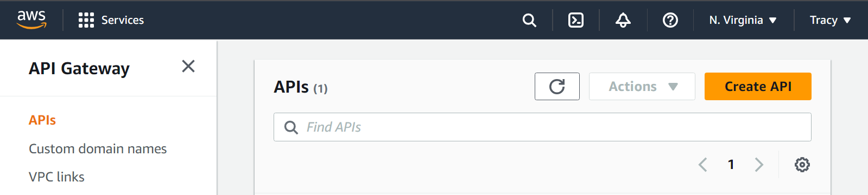Go to next page of APIs
The height and width of the screenshot is (195, 868).
(759, 164)
